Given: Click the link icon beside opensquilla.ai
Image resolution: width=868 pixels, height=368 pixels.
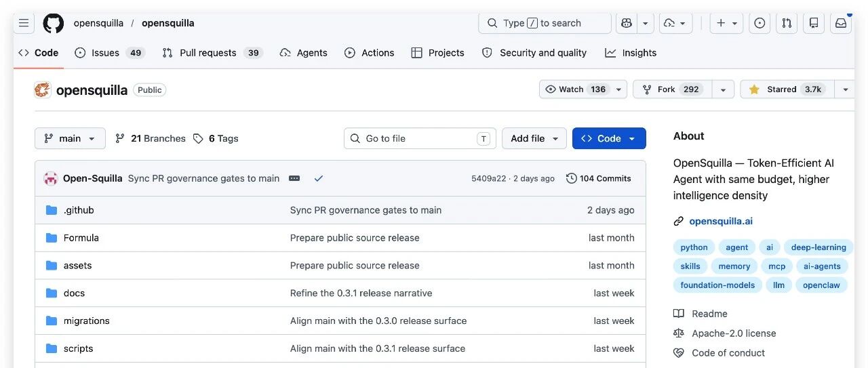Looking at the screenshot, I should pyautogui.click(x=679, y=221).
